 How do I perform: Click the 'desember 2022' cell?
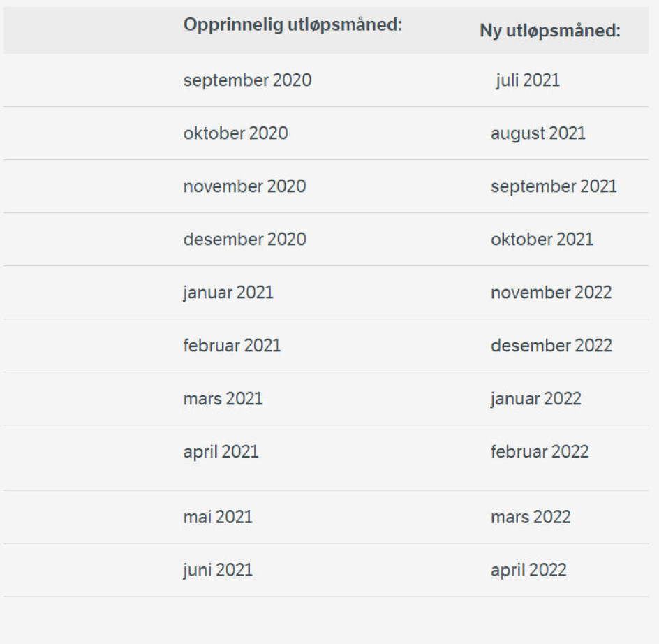pyautogui.click(x=551, y=346)
